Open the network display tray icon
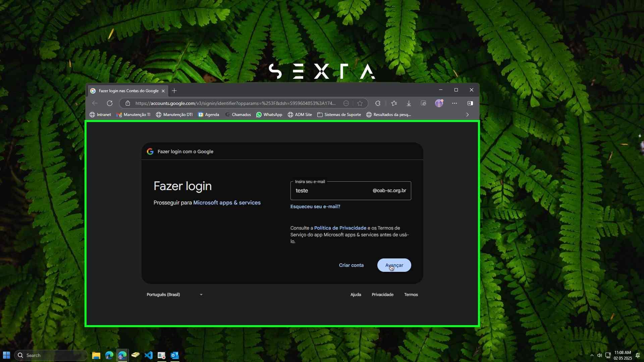The height and width of the screenshot is (362, 644). pos(608,355)
